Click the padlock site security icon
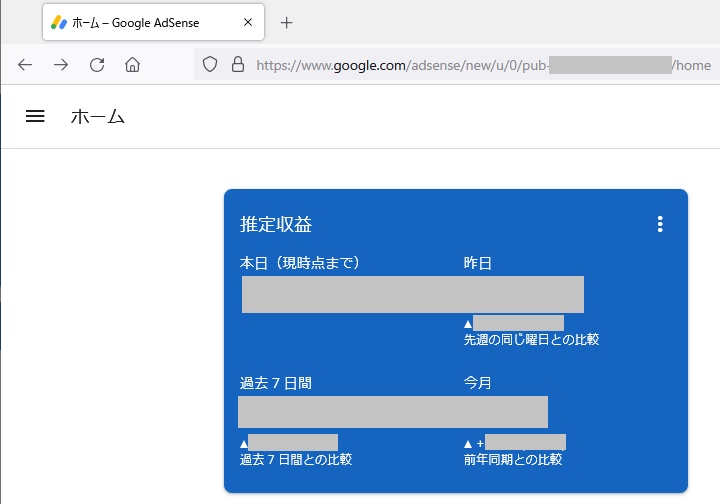Image resolution: width=720 pixels, height=504 pixels. coord(237,65)
